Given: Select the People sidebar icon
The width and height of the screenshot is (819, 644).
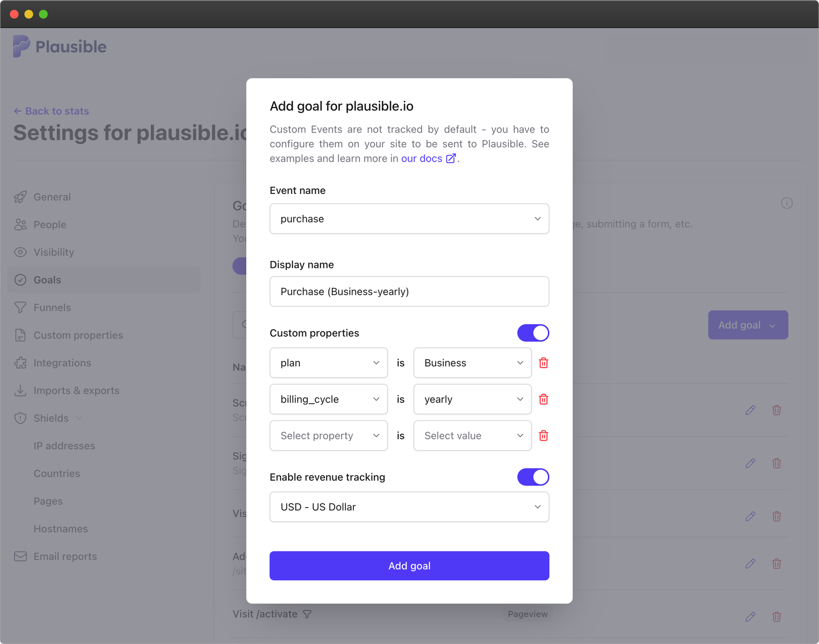Looking at the screenshot, I should 20,224.
